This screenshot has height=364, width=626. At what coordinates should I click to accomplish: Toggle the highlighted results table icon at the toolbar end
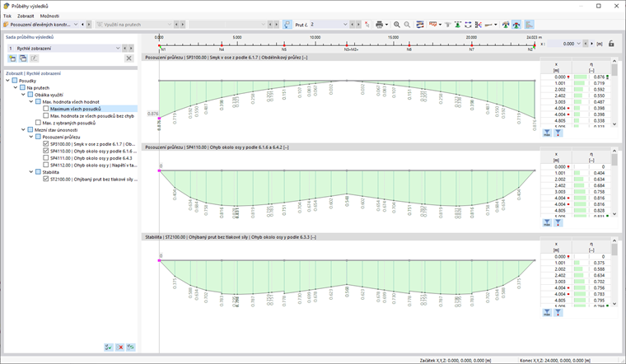(x=529, y=25)
